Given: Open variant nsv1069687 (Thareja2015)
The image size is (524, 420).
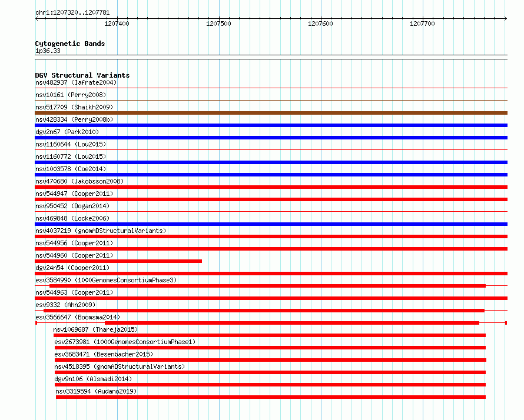Looking at the screenshot, I should (x=95, y=329).
